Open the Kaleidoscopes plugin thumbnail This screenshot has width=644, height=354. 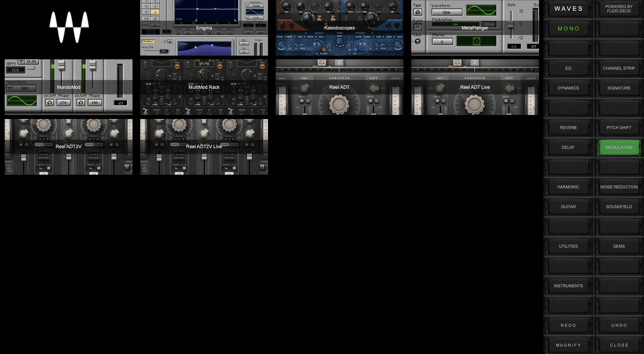tap(339, 28)
